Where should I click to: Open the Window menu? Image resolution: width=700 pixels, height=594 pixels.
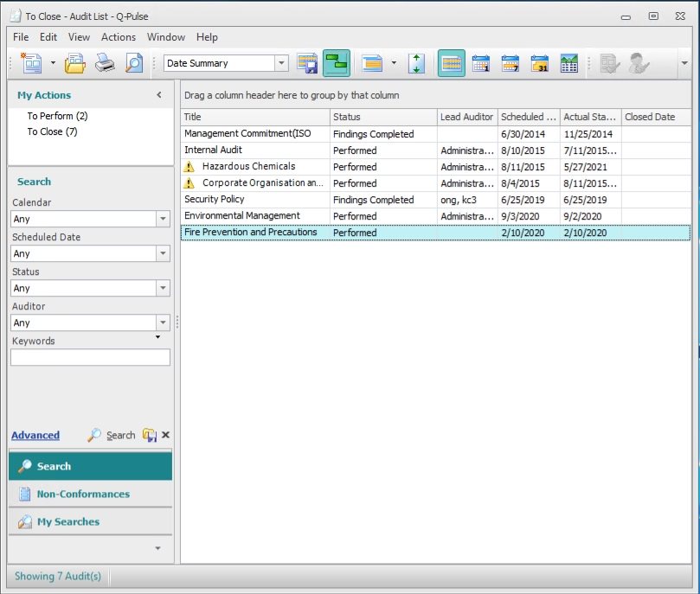(x=165, y=37)
